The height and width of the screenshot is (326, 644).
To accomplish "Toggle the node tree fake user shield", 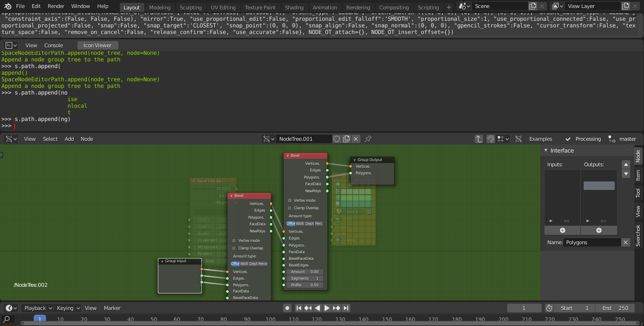I will [x=337, y=139].
